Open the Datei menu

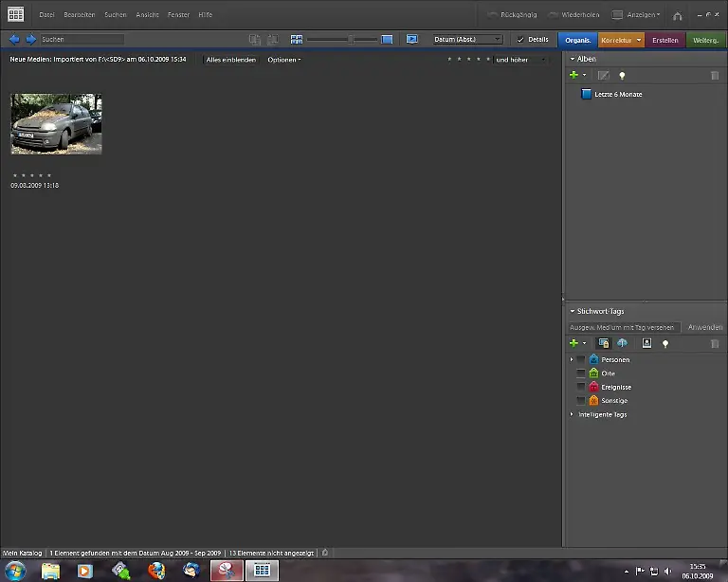[46, 15]
